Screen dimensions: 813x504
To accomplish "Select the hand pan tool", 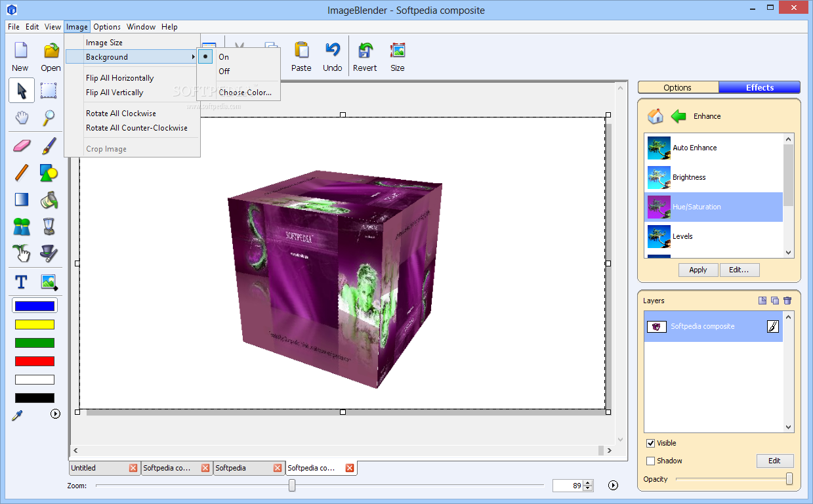I will click(x=22, y=118).
